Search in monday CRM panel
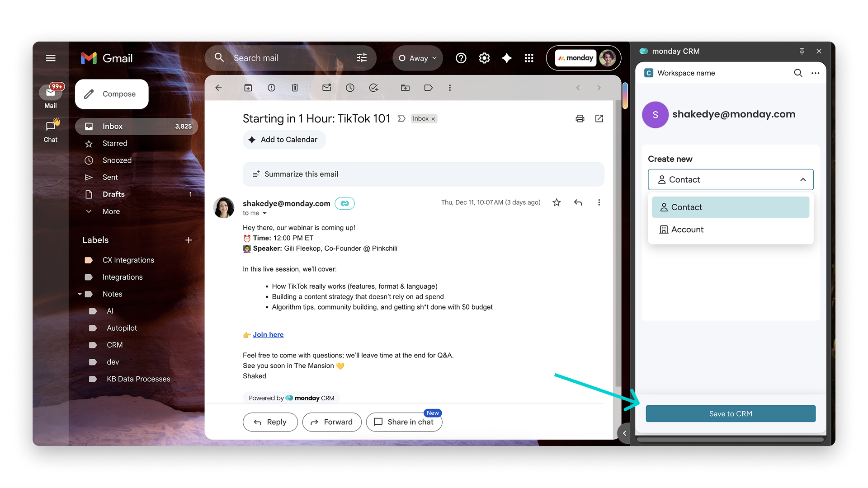The image size is (868, 488). (798, 73)
